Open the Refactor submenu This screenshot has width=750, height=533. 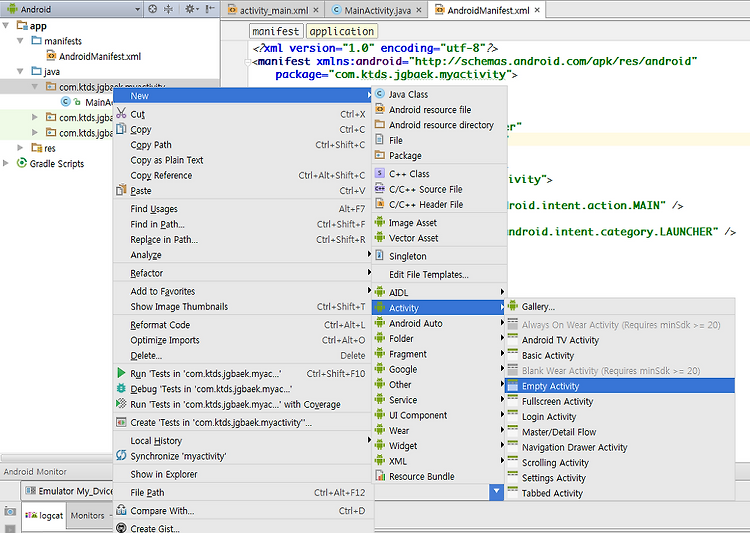(243, 273)
